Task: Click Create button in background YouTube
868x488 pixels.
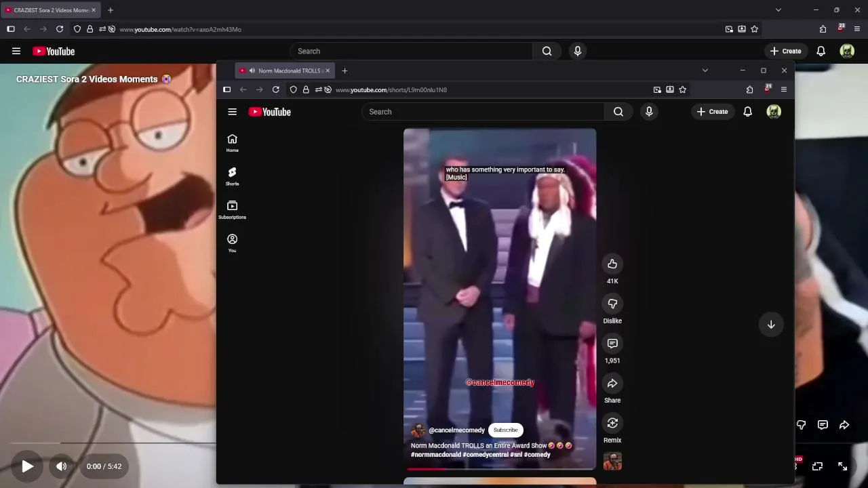Action: [x=785, y=52]
